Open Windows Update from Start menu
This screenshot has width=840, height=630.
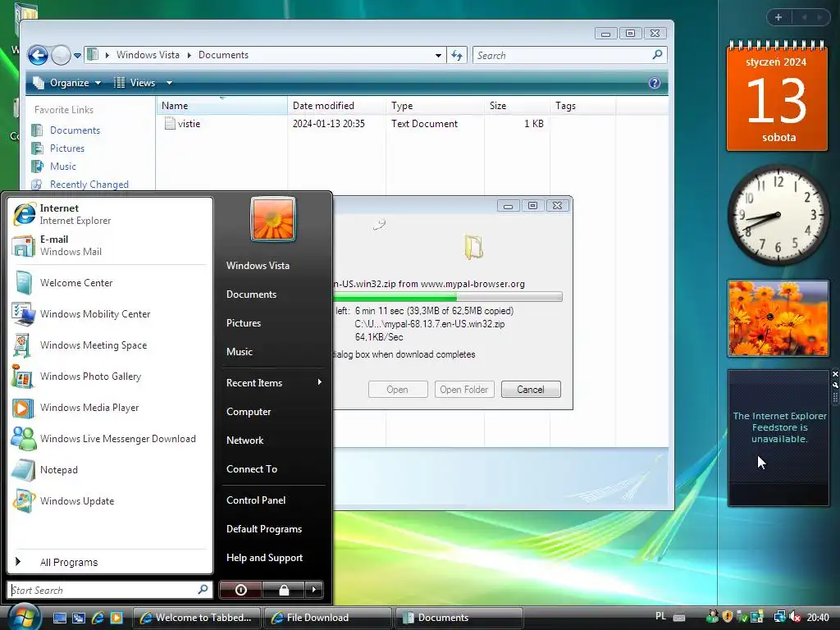point(110,501)
